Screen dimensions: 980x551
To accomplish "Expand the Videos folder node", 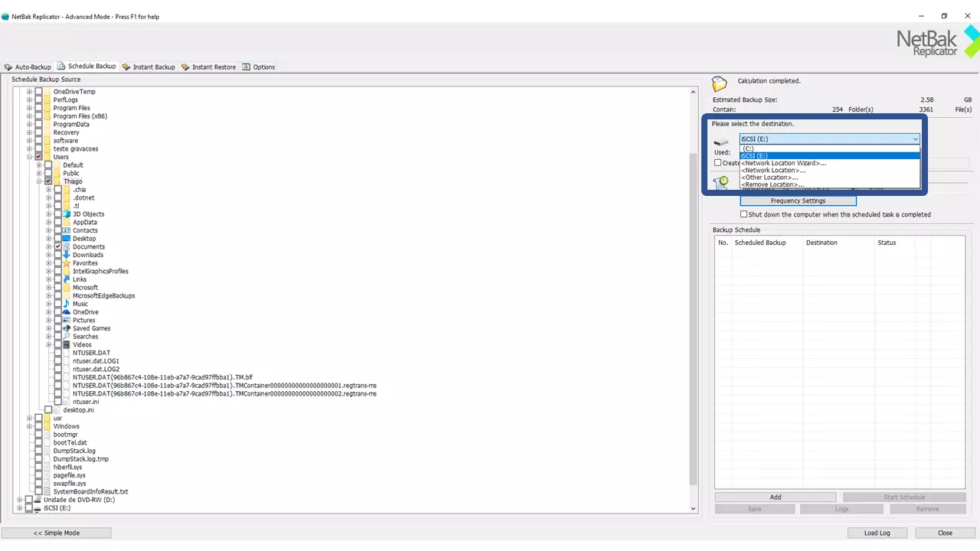I will [x=49, y=345].
